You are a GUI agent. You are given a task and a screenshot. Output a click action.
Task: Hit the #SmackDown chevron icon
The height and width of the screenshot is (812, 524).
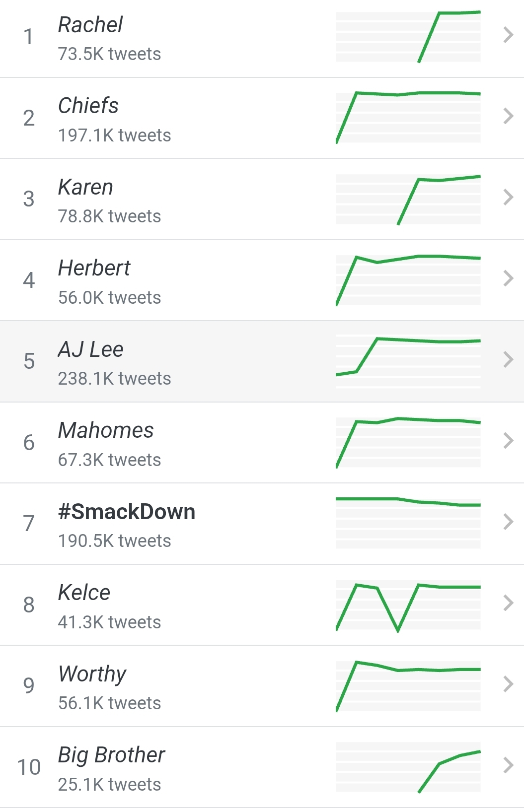[508, 522]
